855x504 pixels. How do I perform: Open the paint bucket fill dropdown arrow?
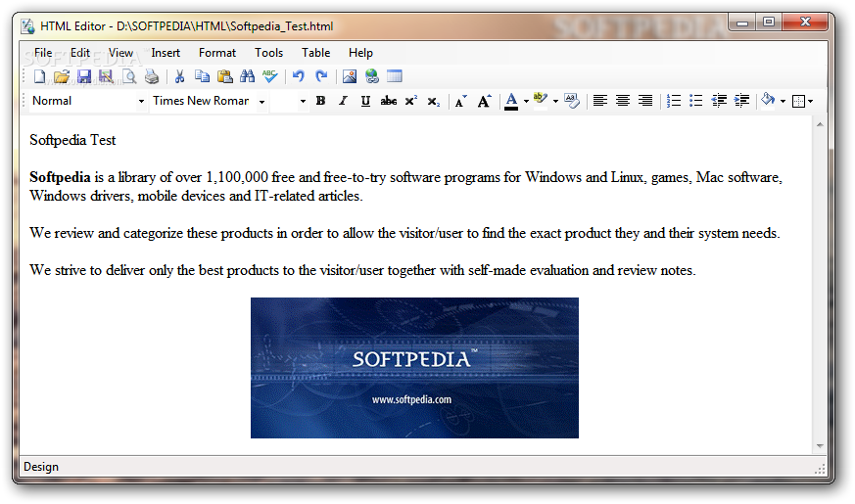tap(783, 102)
